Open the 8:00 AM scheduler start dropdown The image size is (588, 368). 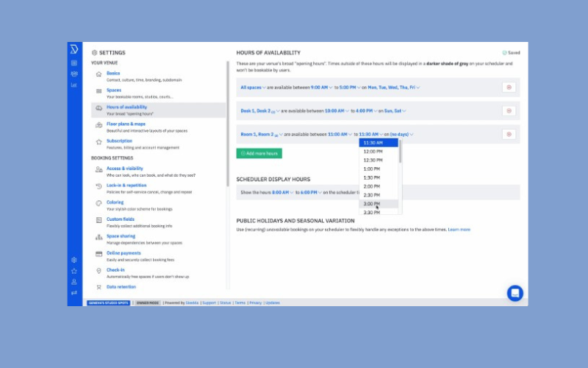tap(283, 192)
